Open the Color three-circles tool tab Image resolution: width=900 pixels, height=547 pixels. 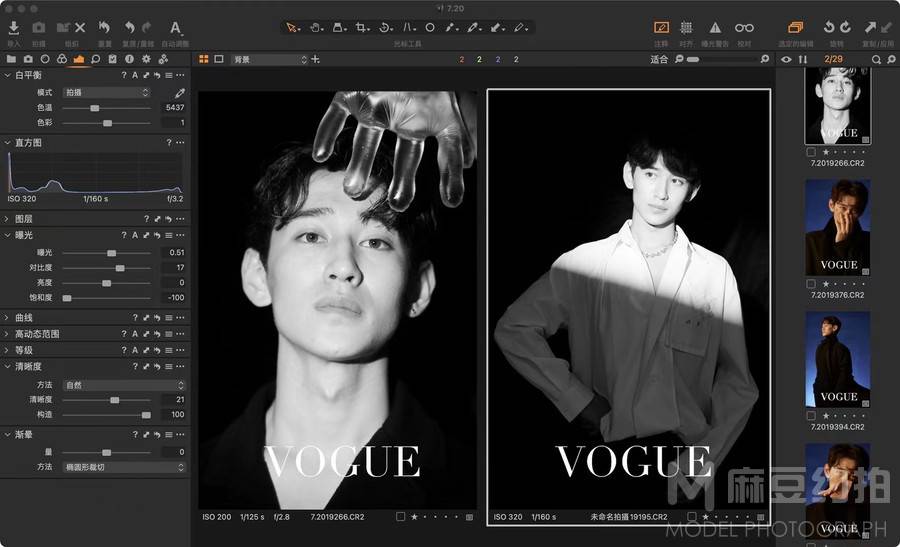coord(61,59)
